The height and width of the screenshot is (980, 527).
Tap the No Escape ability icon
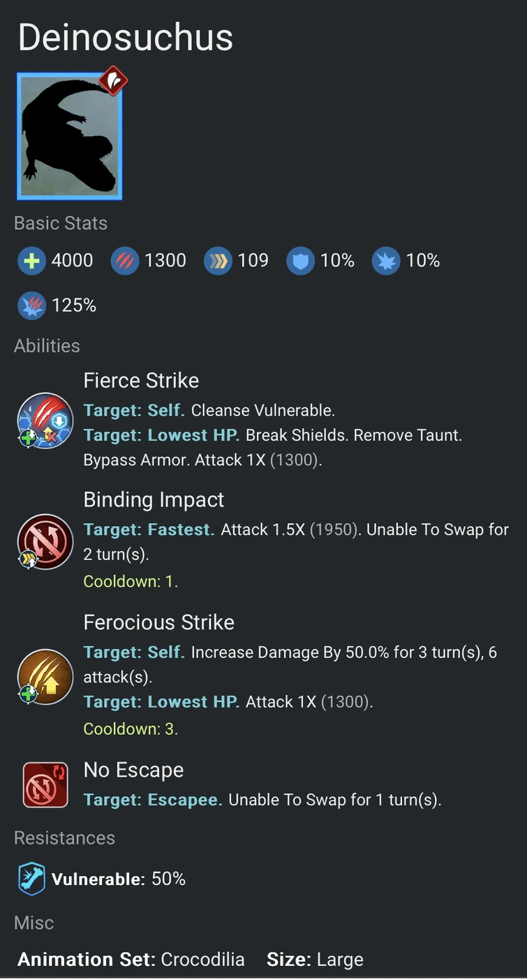45,784
